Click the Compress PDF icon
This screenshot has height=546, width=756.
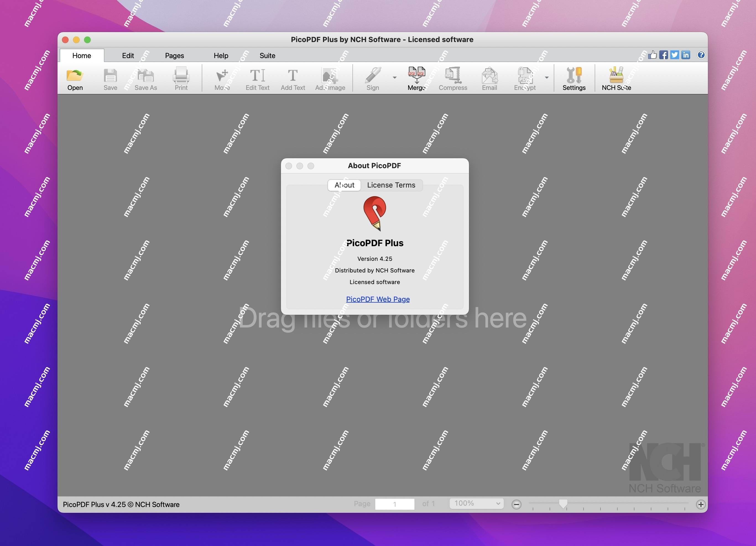[453, 79]
